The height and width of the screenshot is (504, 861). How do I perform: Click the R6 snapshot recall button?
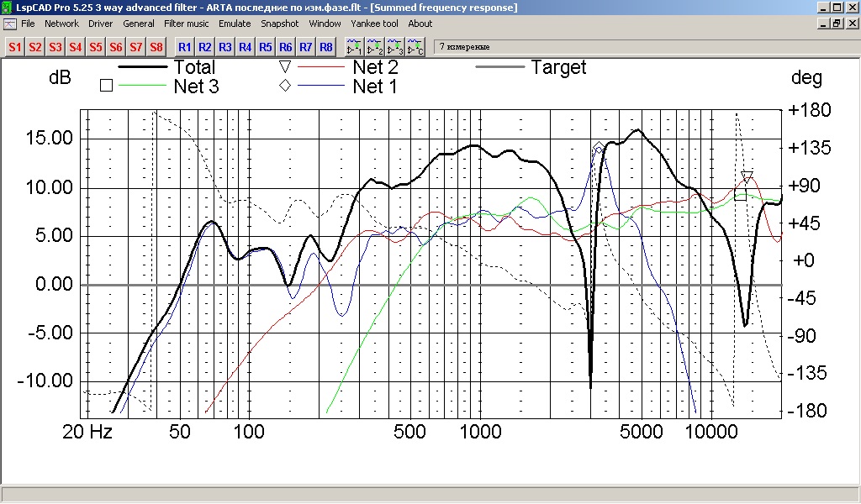(286, 47)
